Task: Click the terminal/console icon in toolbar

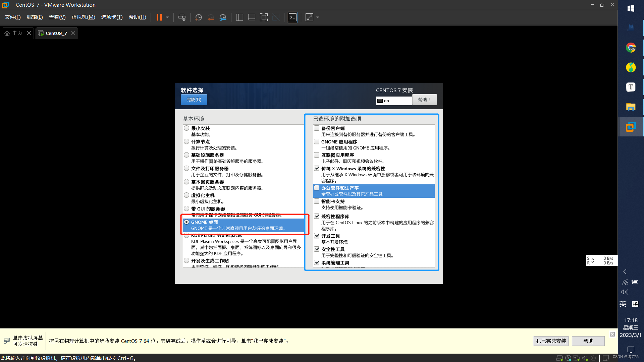Action: coord(292,18)
